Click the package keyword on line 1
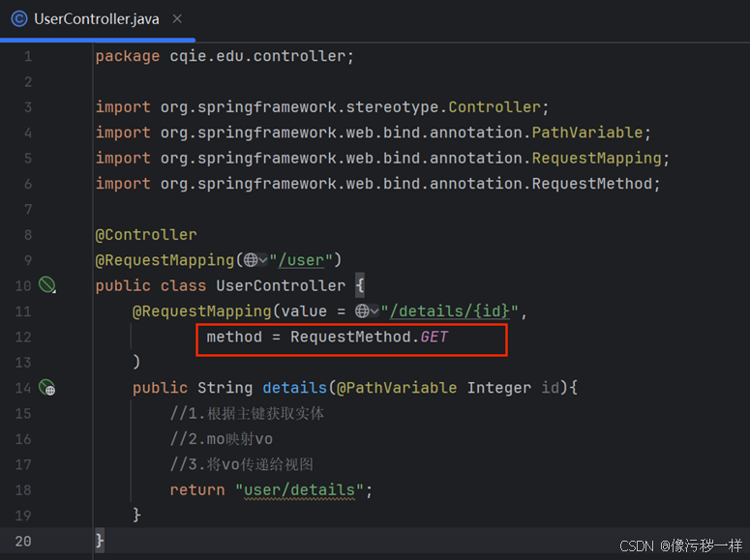Screen dimensions: 750x560 [127, 56]
